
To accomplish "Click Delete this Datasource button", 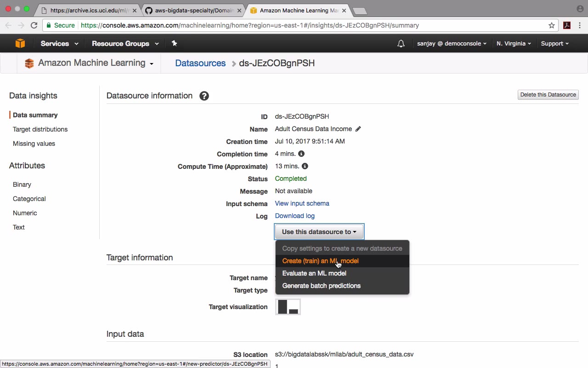I will (x=548, y=95).
